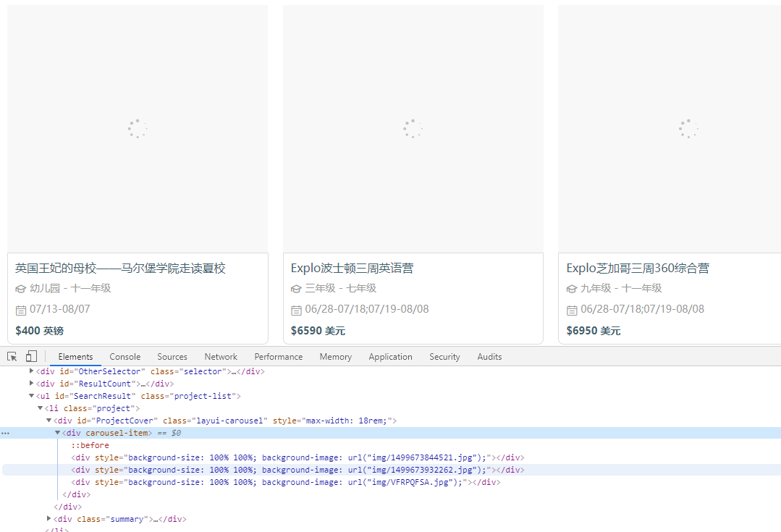Select the div with img/VFRPQFSA.jpg
The height and width of the screenshot is (532, 781).
click(x=286, y=482)
